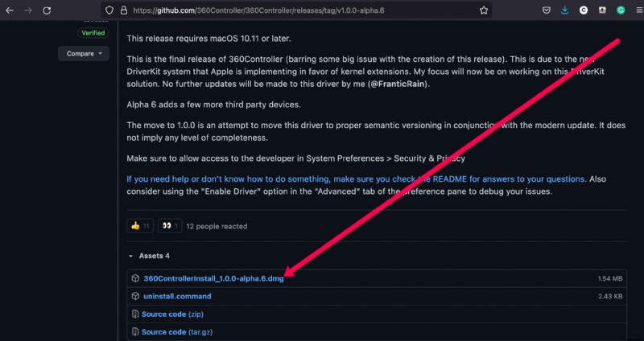Click the package icon beside uninstall.command
Image resolution: width=644 pixels, height=341 pixels.
(135, 296)
